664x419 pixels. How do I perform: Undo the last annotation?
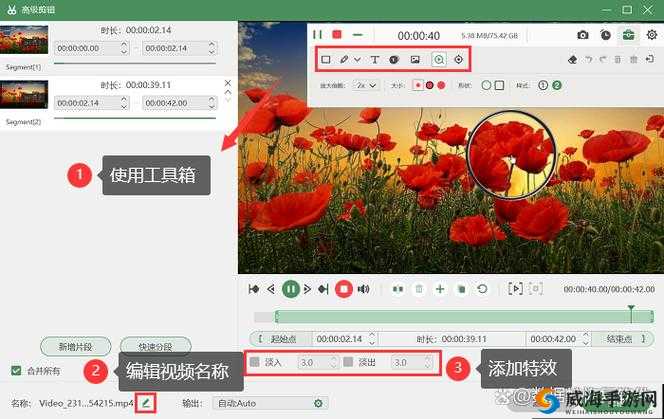(589, 60)
